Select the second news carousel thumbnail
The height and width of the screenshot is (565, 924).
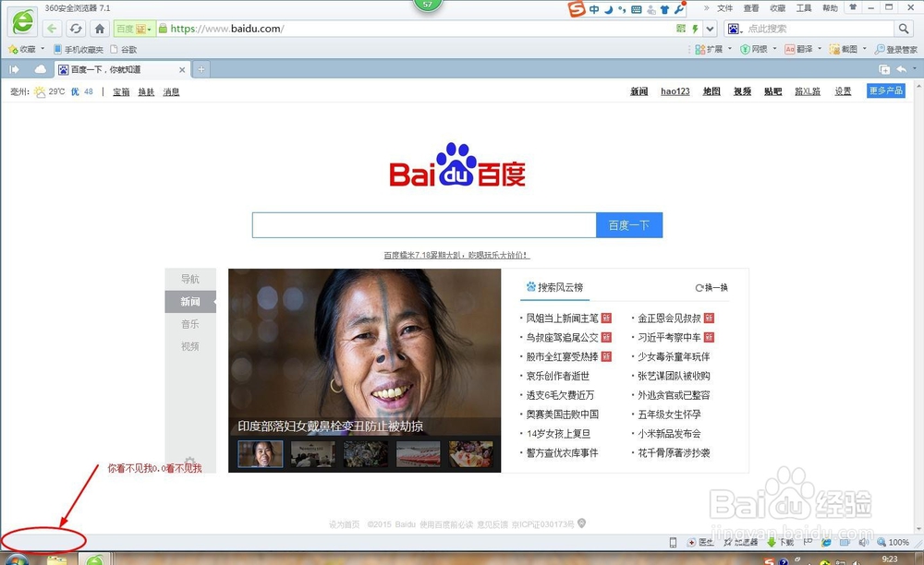pos(313,454)
